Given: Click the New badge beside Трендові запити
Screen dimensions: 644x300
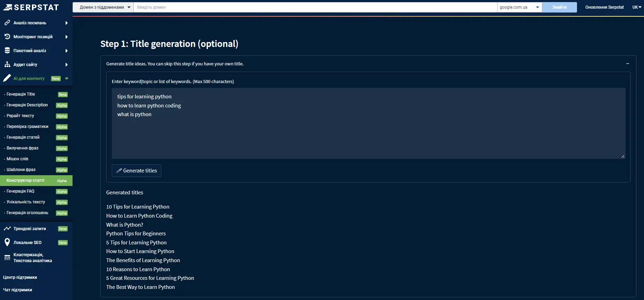Looking at the screenshot, I should 63,229.
